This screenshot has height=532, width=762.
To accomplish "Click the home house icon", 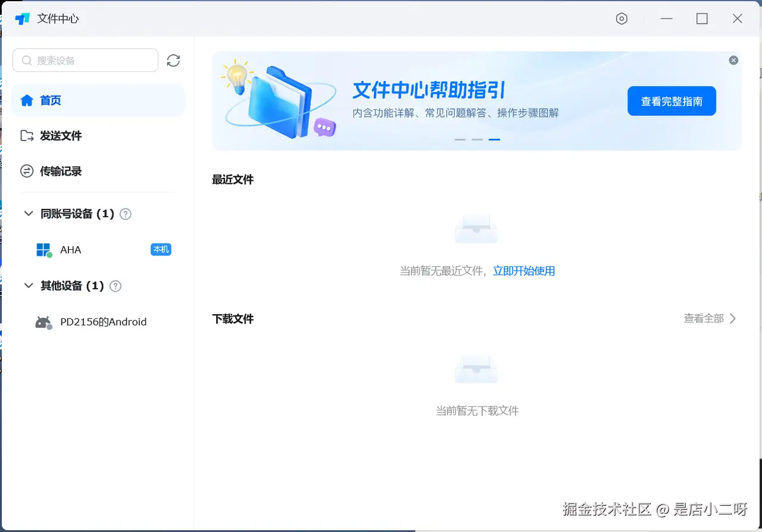I will click(27, 100).
